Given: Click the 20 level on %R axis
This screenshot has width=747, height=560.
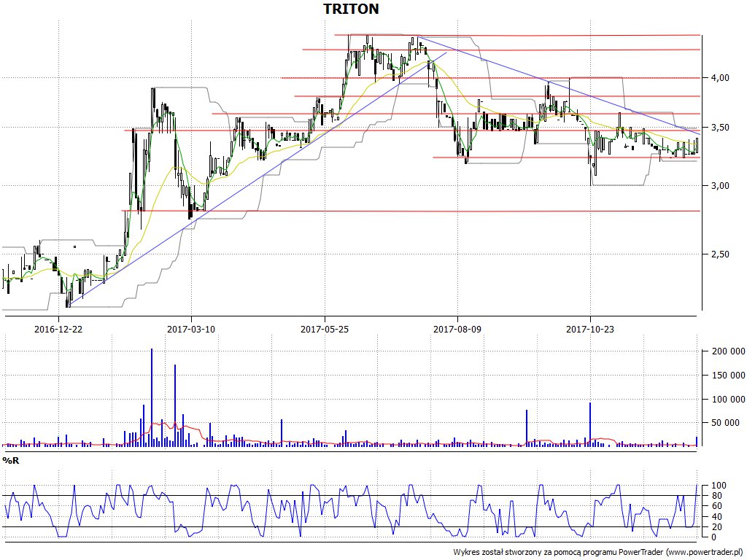Looking at the screenshot, I should [x=716, y=526].
